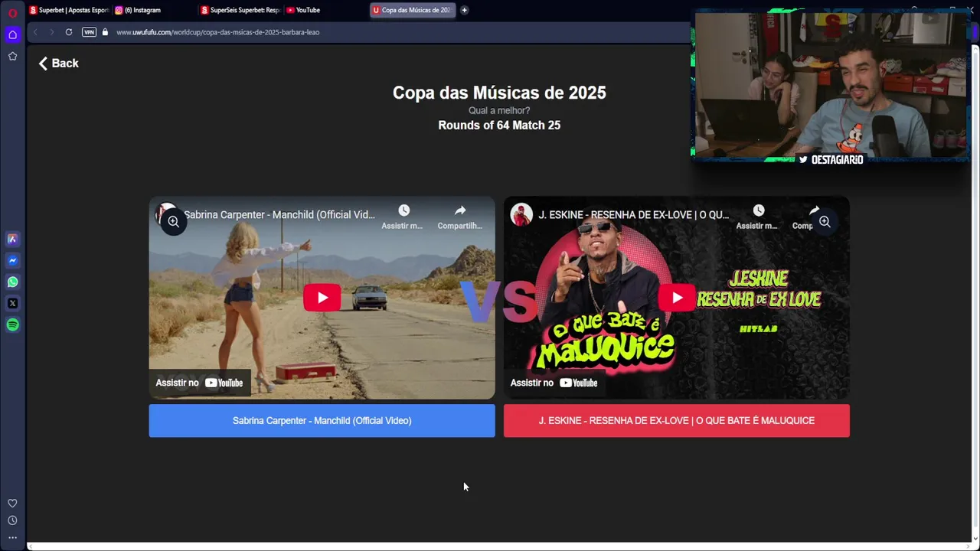The image size is (980, 551).
Task: Toggle the VPN badge in address bar
Action: (89, 32)
